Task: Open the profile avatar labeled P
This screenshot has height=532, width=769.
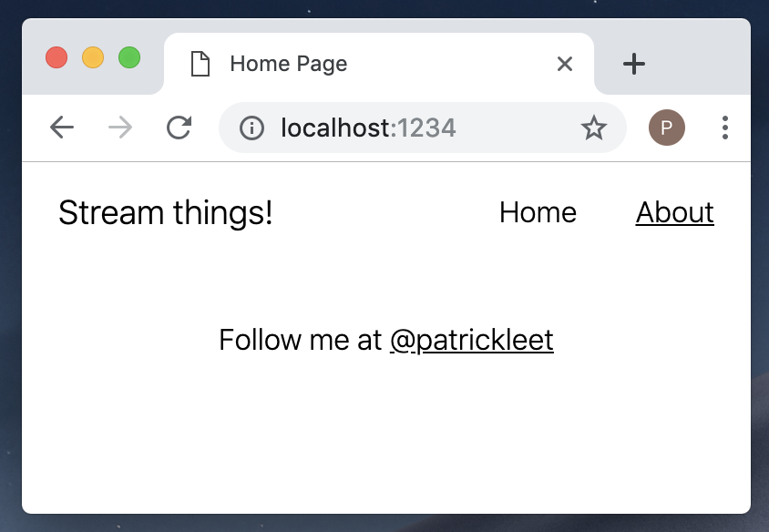Action: [666, 128]
